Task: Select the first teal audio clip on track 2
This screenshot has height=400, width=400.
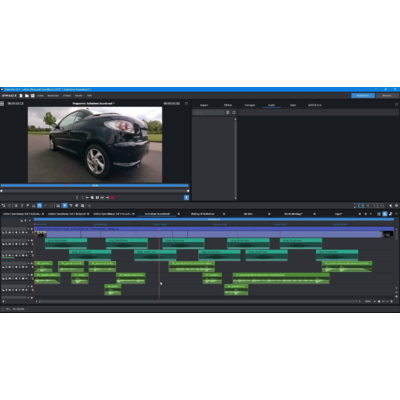Action: (66, 243)
